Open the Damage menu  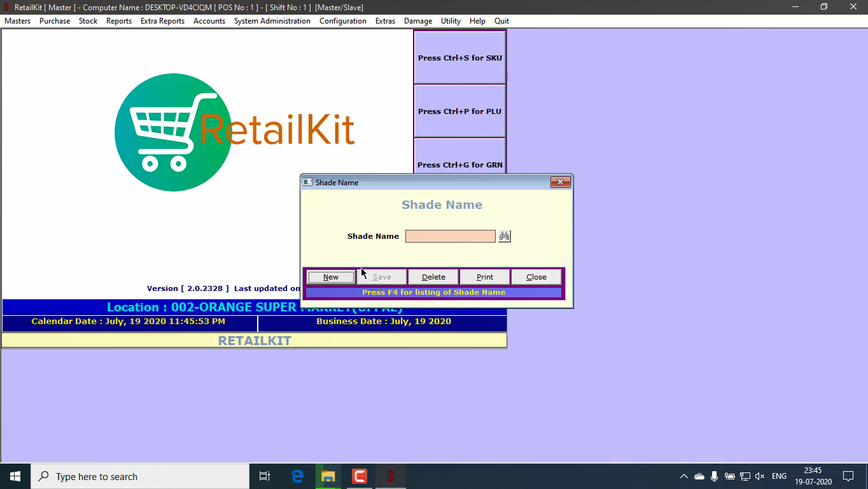pos(418,21)
